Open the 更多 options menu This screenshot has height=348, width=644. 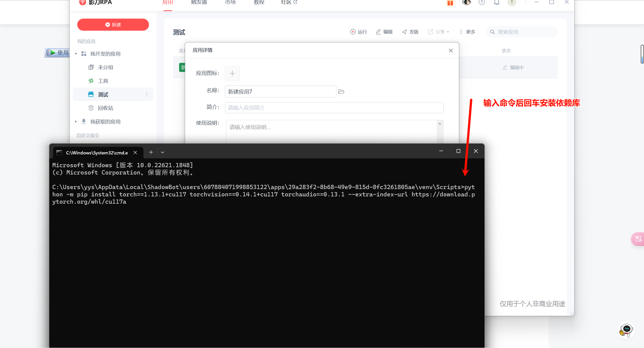(x=468, y=32)
